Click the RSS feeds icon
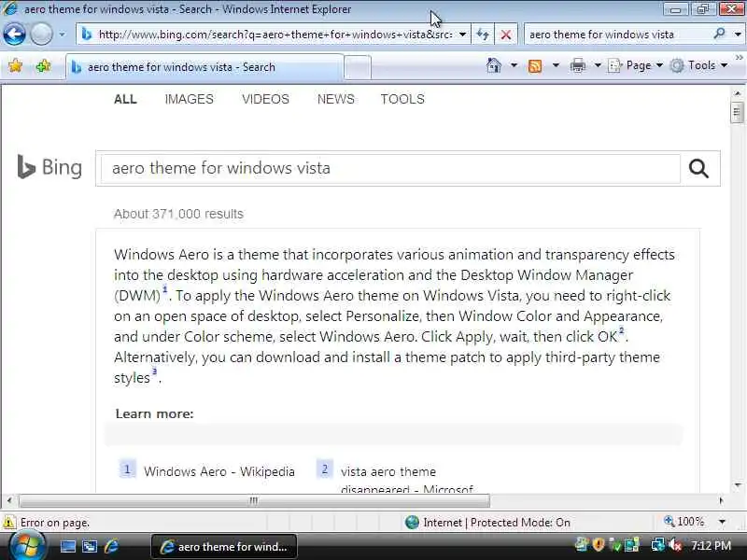The width and height of the screenshot is (747, 560). click(535, 65)
